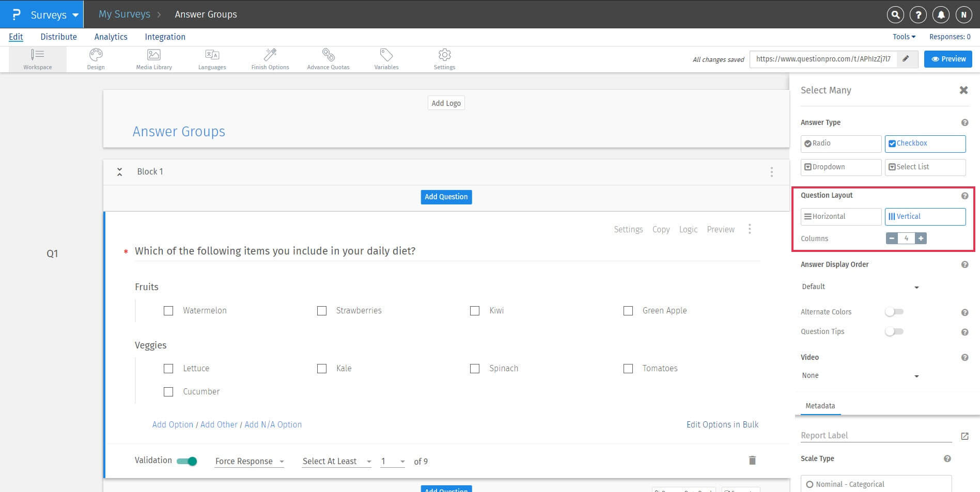Add an N/A Option to the question
This screenshot has width=980, height=492.
273,424
